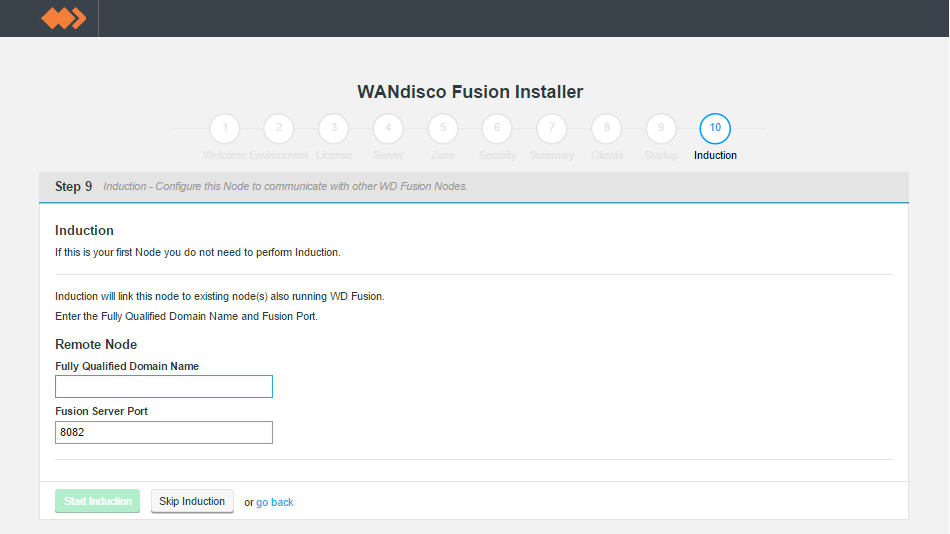
Task: Click the Induction section heading
Action: 84,230
